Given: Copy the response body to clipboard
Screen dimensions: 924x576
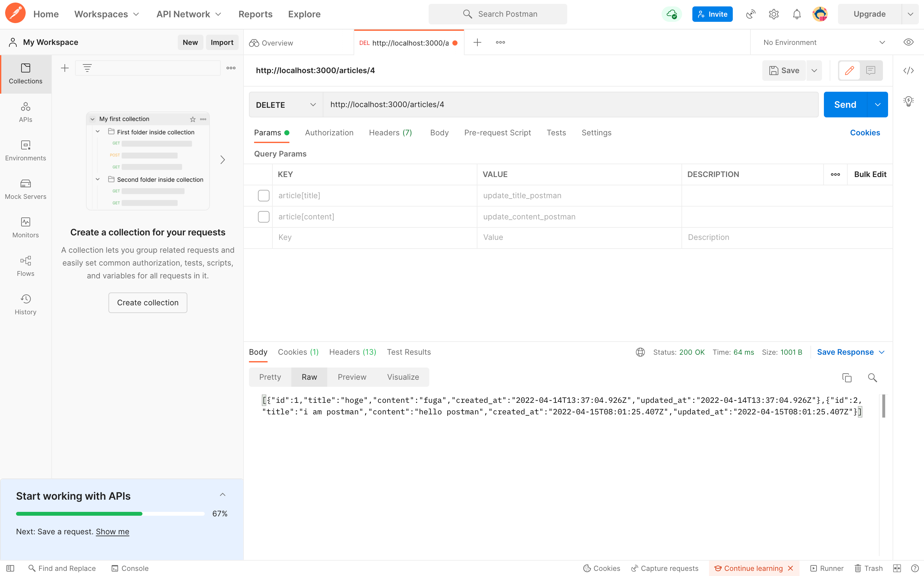Looking at the screenshot, I should 847,377.
